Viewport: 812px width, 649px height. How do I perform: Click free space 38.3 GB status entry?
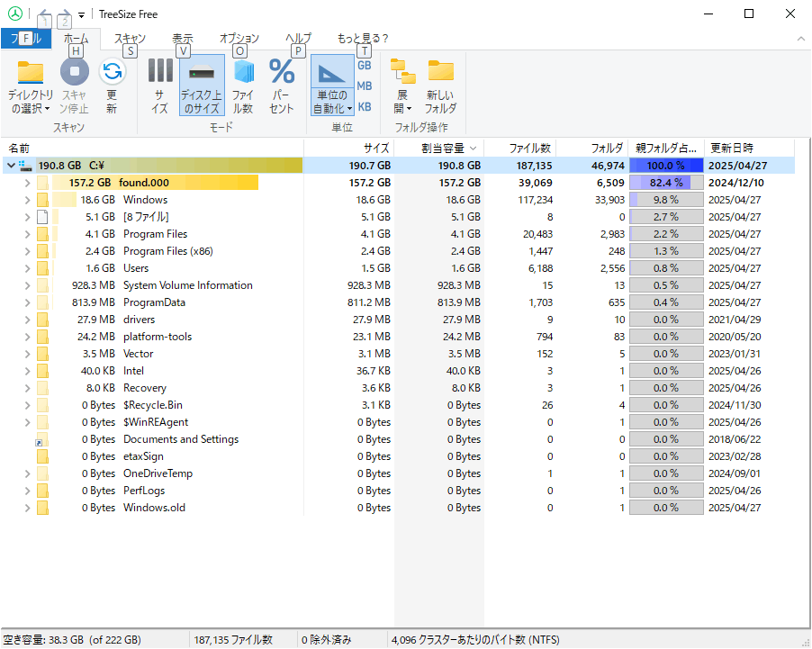tap(72, 640)
